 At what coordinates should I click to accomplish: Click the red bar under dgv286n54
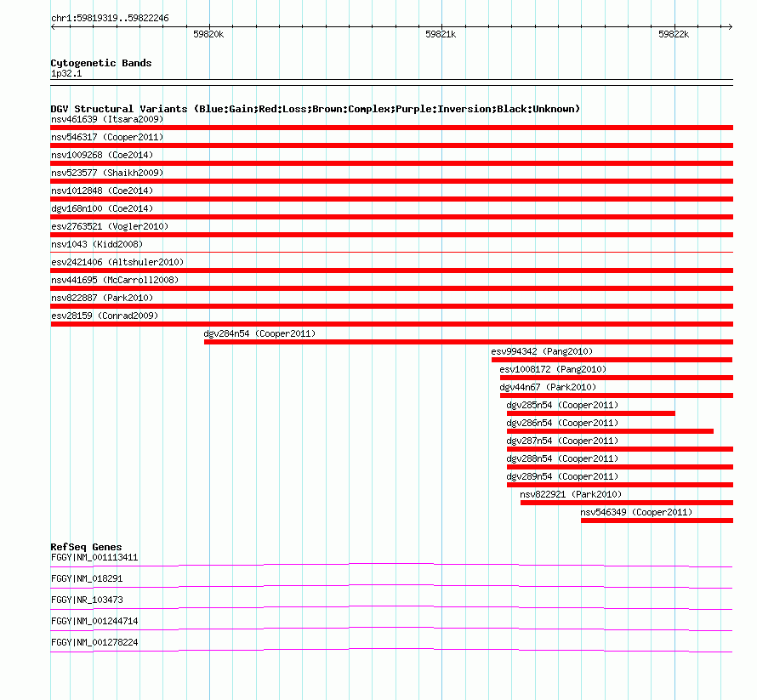coord(610,431)
